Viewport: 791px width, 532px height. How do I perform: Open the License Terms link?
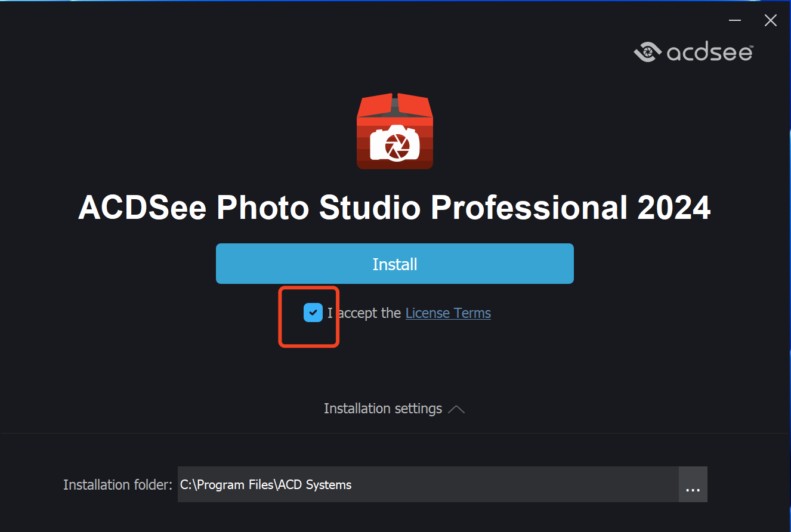pyautogui.click(x=448, y=313)
